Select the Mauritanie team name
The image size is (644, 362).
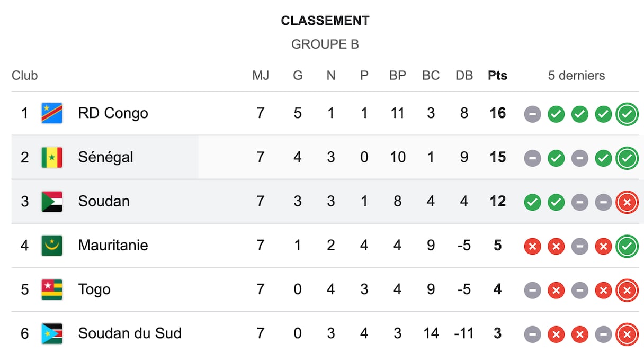point(113,246)
